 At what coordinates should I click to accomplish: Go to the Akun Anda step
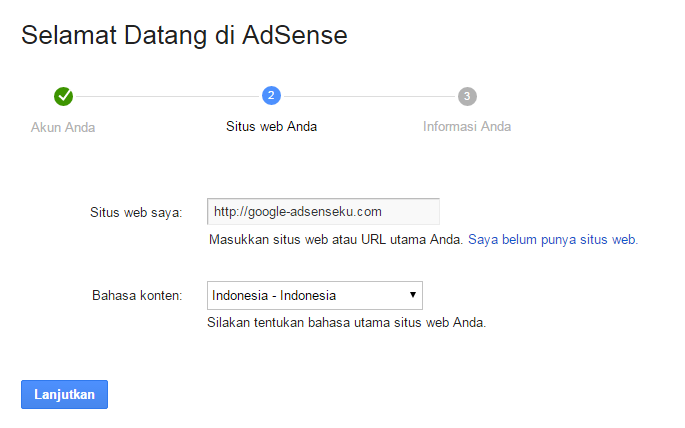pos(63,127)
